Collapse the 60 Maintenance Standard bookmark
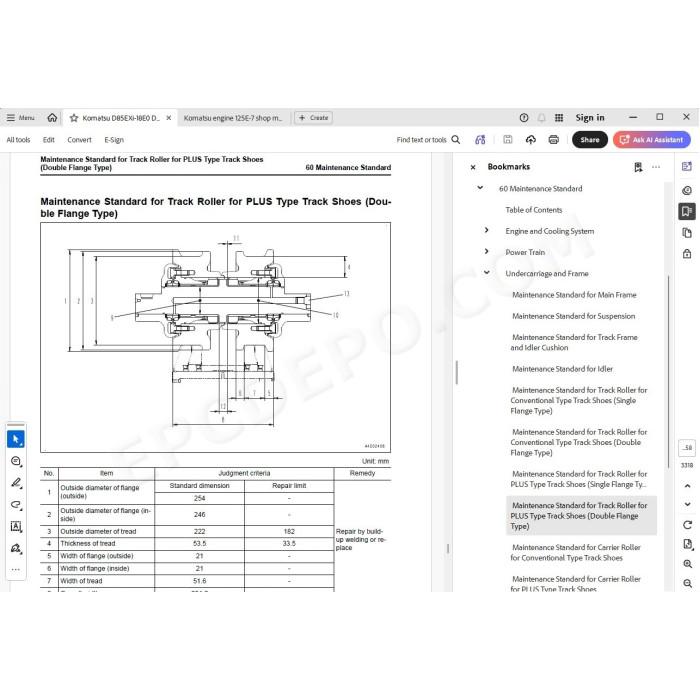Screen dimensions: 700x700 [x=480, y=188]
